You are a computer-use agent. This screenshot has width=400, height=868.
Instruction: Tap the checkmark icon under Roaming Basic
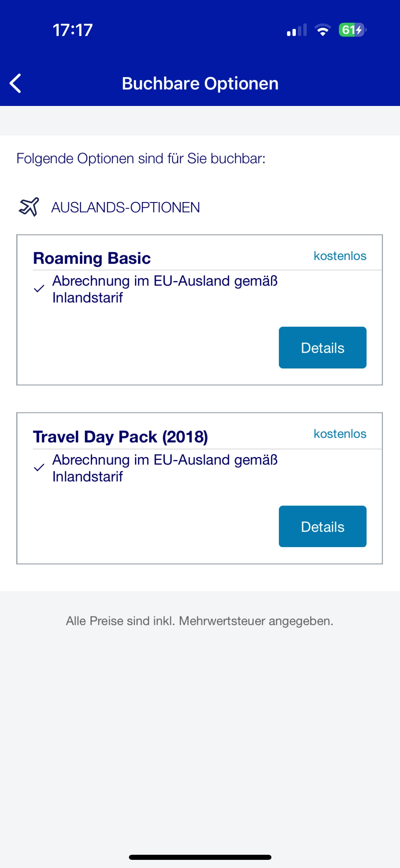[39, 289]
